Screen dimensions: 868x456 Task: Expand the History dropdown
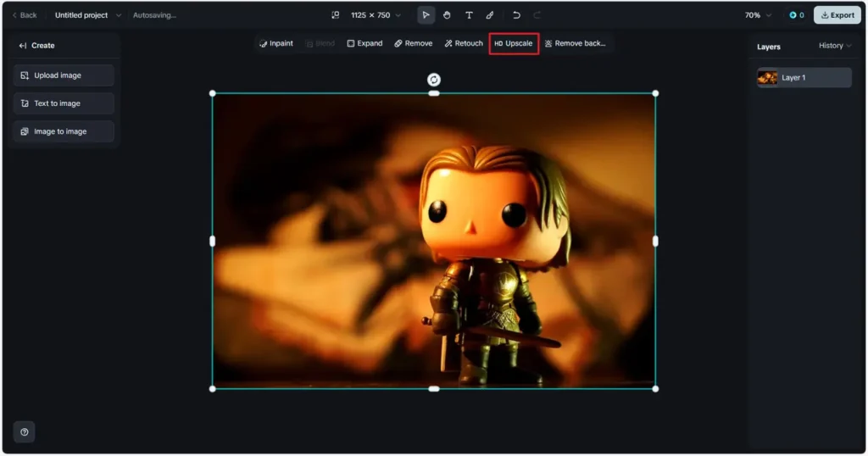[835, 46]
